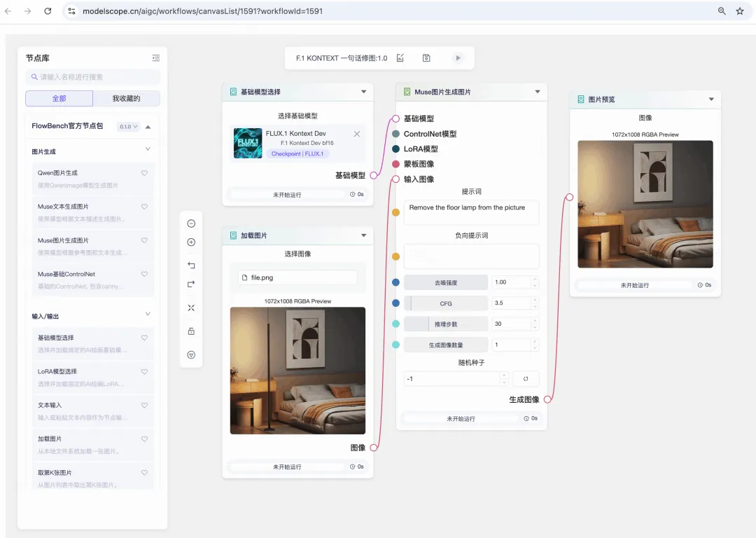The height and width of the screenshot is (538, 756).
Task: Remove the FLUX.1 Kontext Dev model
Action: [x=357, y=134]
